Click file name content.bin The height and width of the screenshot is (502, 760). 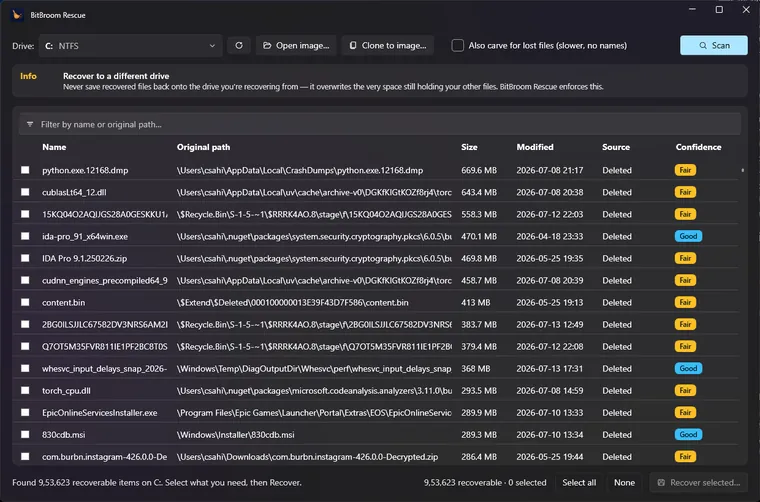63,302
